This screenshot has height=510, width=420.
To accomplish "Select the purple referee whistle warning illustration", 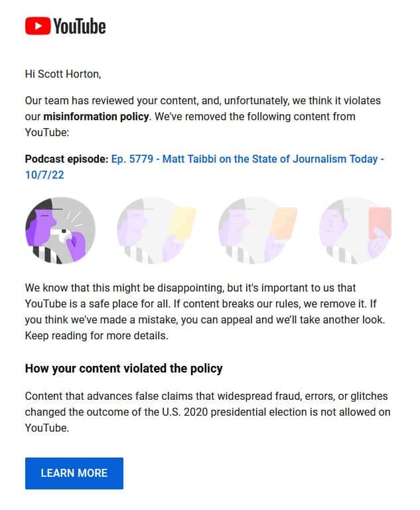I will (x=60, y=230).
